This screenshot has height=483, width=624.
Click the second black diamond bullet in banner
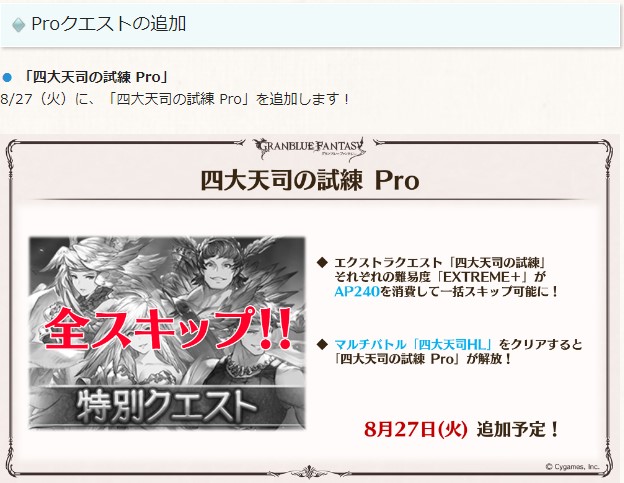tap(322, 344)
